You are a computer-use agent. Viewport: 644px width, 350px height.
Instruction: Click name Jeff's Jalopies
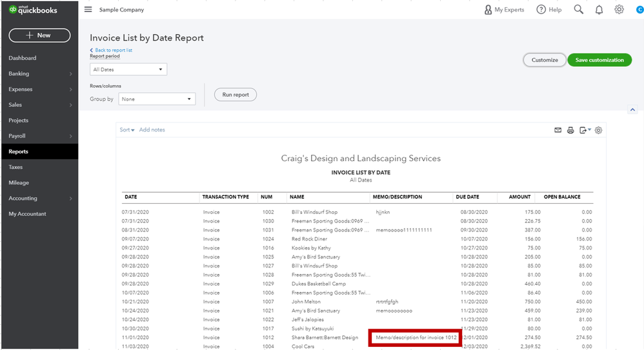click(x=308, y=320)
